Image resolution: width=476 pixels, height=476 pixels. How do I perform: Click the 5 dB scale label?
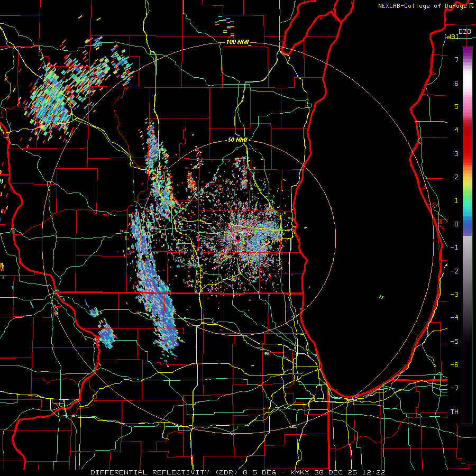pos(456,106)
